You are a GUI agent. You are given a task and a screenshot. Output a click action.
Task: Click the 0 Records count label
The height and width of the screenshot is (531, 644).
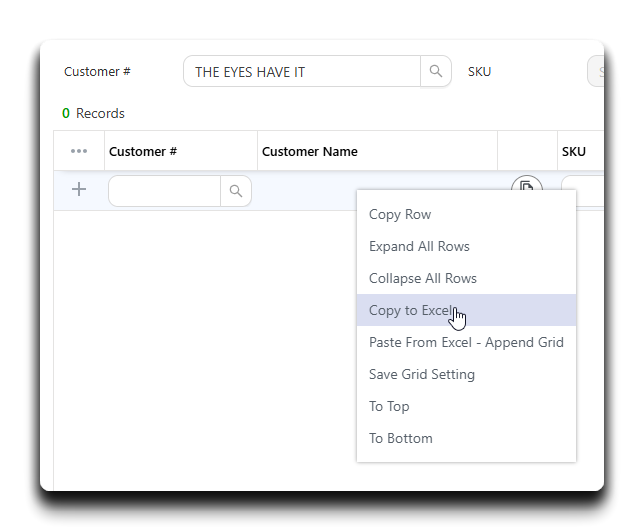pos(93,113)
